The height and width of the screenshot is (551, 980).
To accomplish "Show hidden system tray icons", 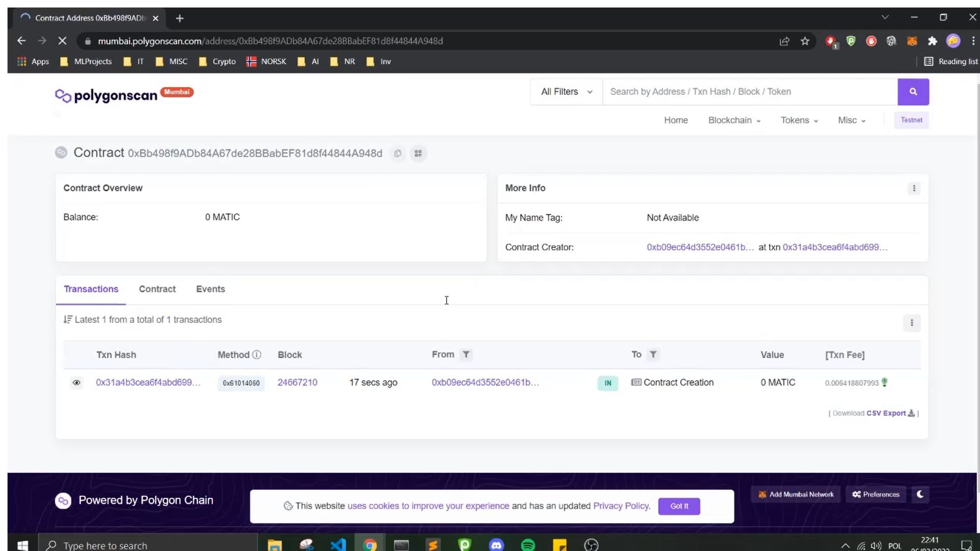I will tap(845, 545).
